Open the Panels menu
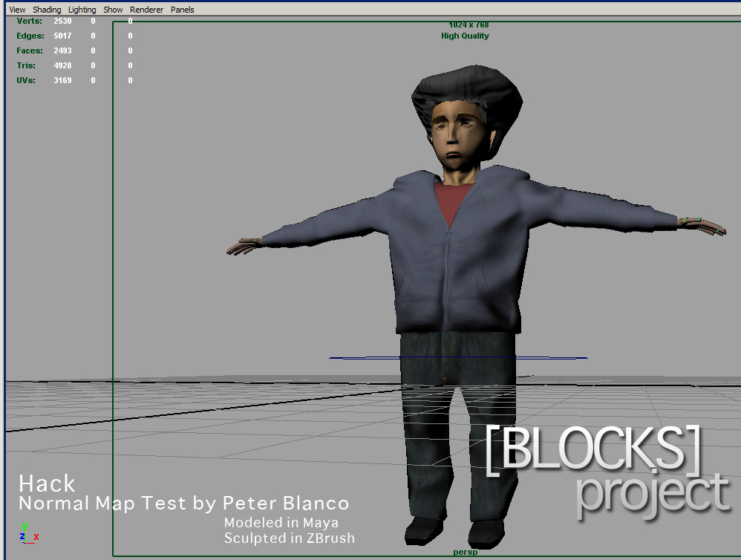741x560 pixels. pos(183,10)
